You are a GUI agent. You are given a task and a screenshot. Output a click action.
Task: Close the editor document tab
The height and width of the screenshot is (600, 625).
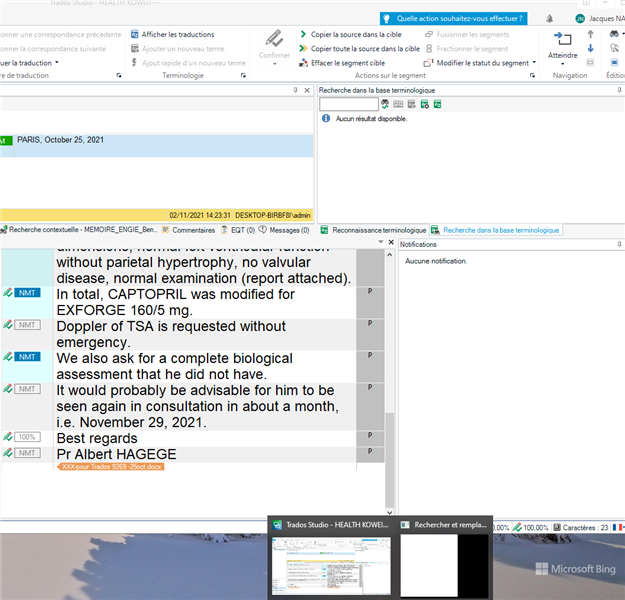391,242
